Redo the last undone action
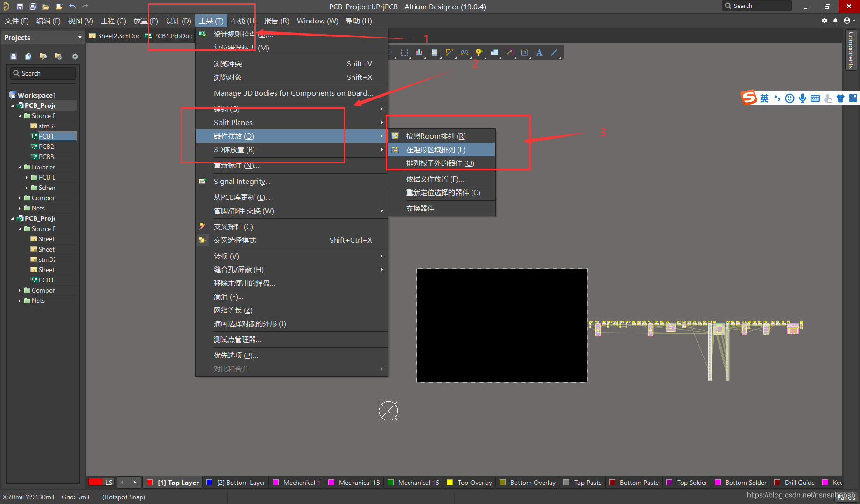 click(85, 7)
